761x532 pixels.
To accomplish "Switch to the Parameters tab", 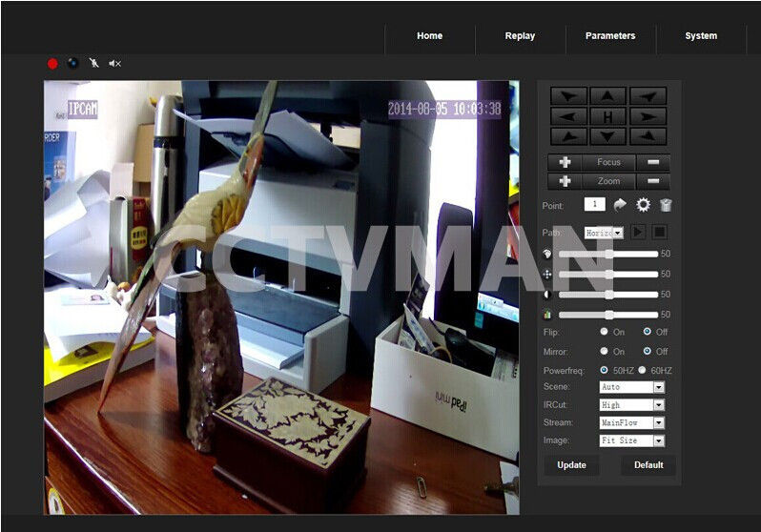I will 610,36.
